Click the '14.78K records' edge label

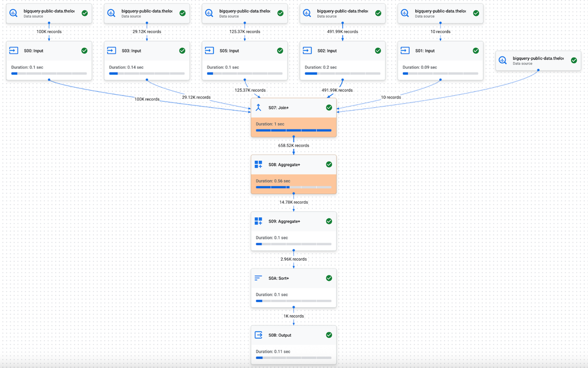pyautogui.click(x=293, y=202)
